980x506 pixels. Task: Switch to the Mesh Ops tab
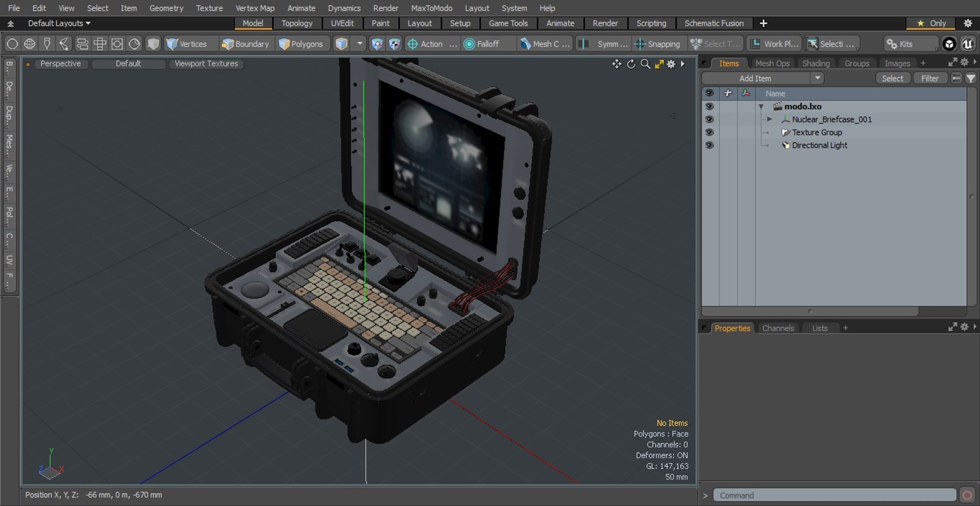pos(772,63)
